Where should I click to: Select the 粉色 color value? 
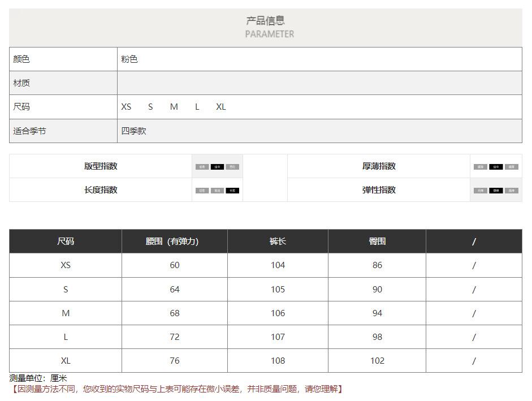(129, 59)
